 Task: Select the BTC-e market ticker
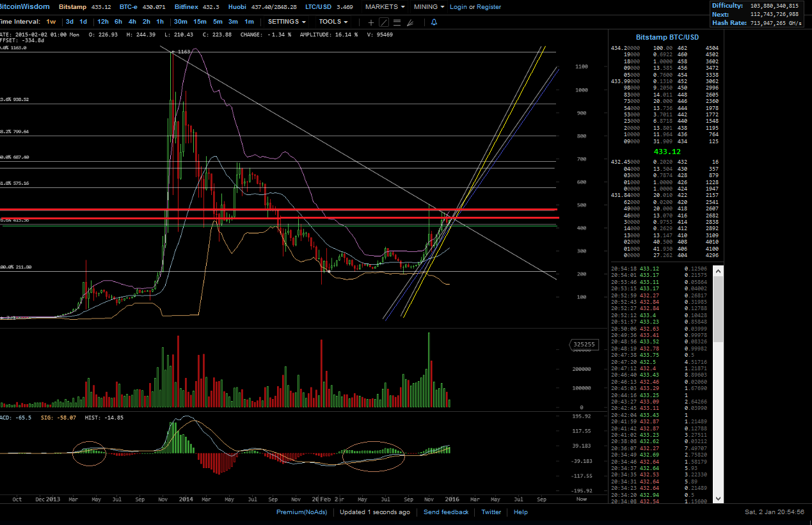pyautogui.click(x=142, y=7)
